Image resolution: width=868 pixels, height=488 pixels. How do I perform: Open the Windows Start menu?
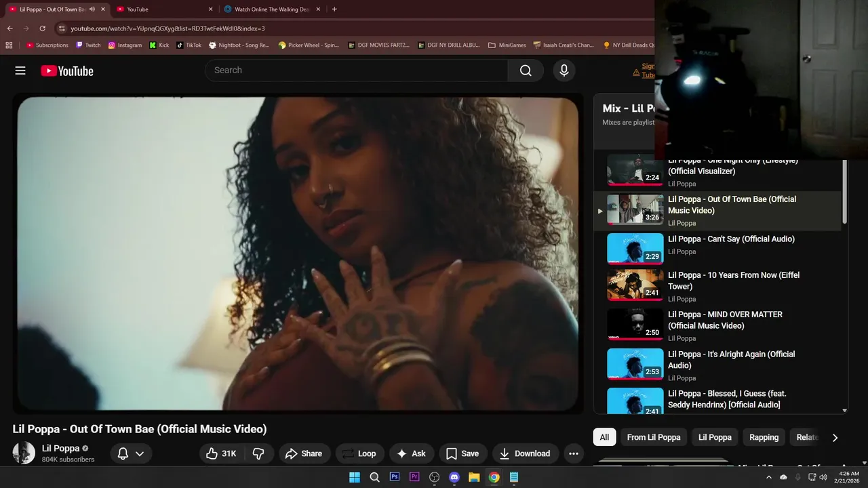355,477
